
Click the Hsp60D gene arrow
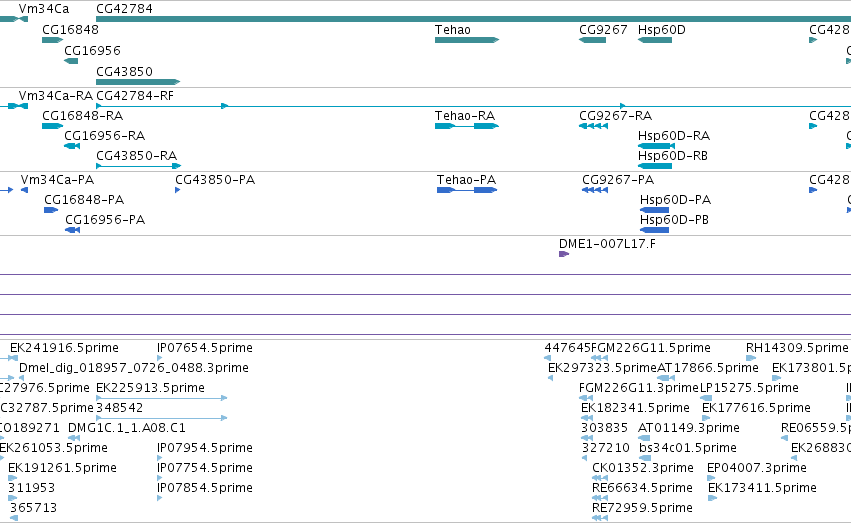(x=655, y=40)
